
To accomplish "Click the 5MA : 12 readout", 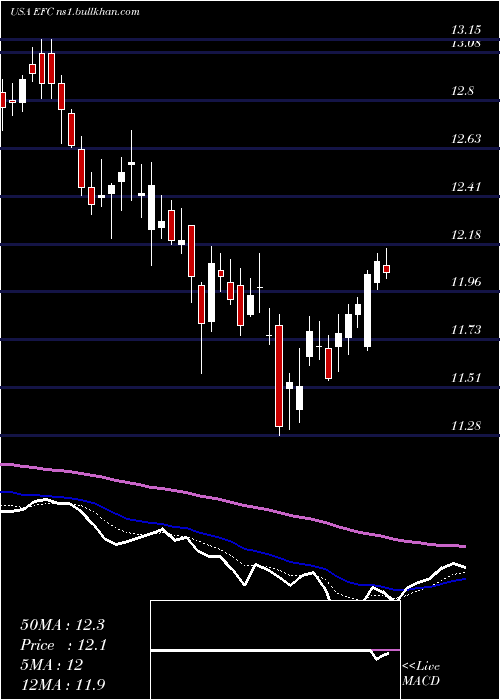I will 51,665.
